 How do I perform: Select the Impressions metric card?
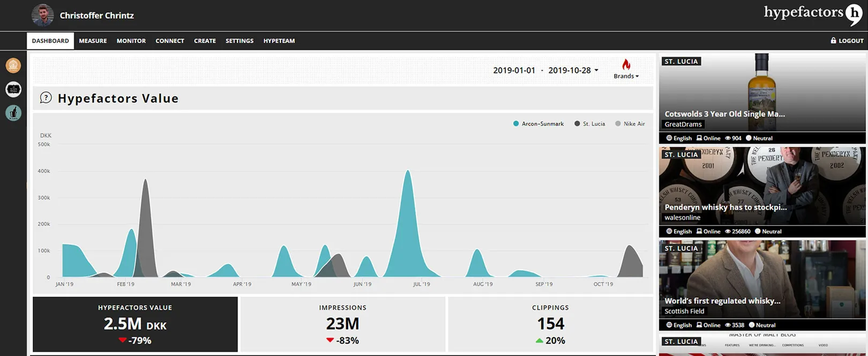click(x=343, y=324)
